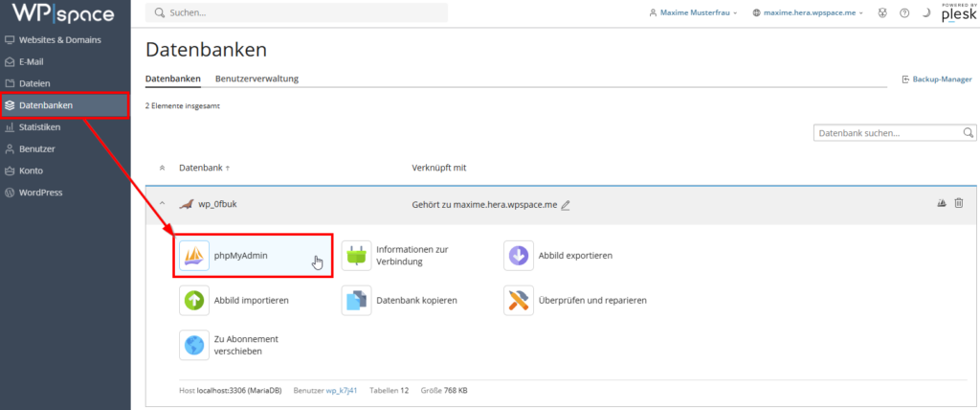Click the Plesk logo
The height and width of the screenshot is (410, 980).
(x=958, y=13)
